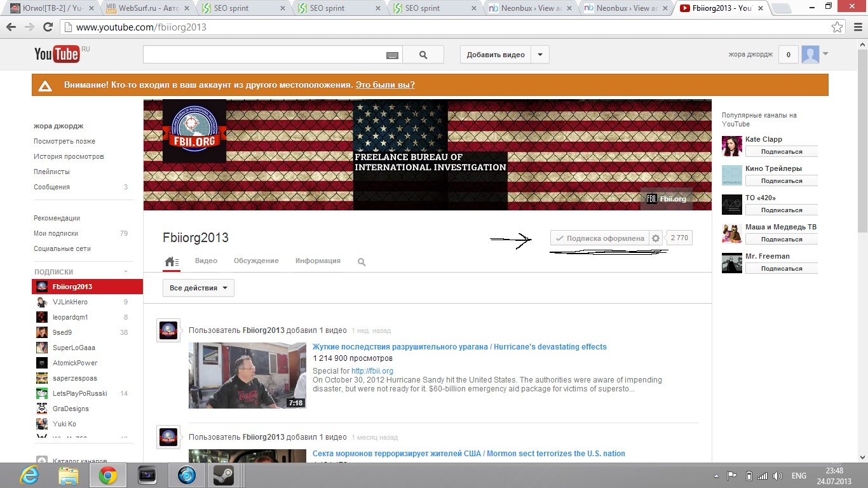Open Steam from the taskbar
Image resolution: width=868 pixels, height=488 pixels.
[223, 475]
